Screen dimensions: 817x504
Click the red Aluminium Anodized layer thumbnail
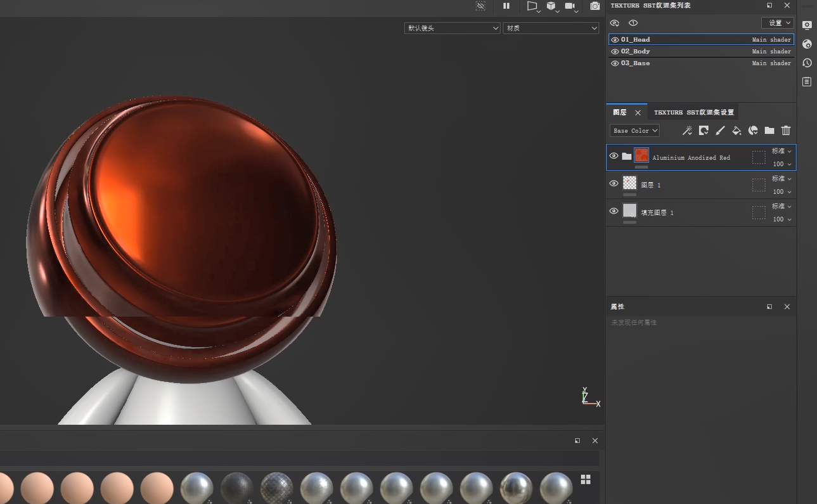(641, 155)
